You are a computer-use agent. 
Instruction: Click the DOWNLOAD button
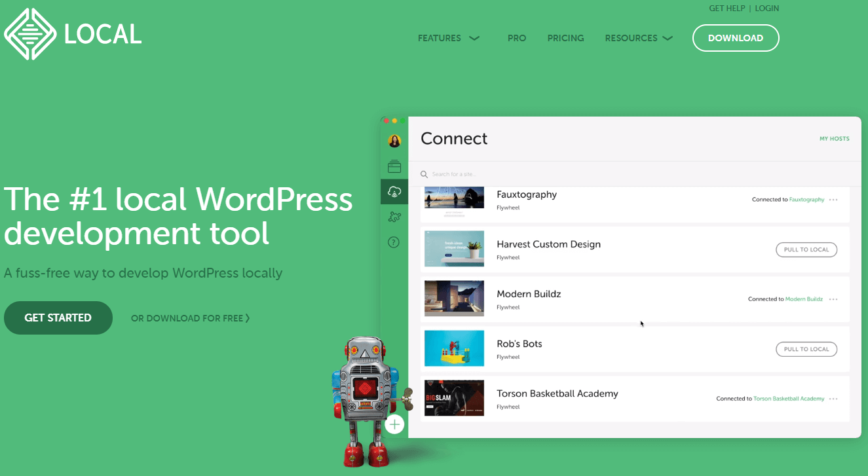click(x=735, y=38)
